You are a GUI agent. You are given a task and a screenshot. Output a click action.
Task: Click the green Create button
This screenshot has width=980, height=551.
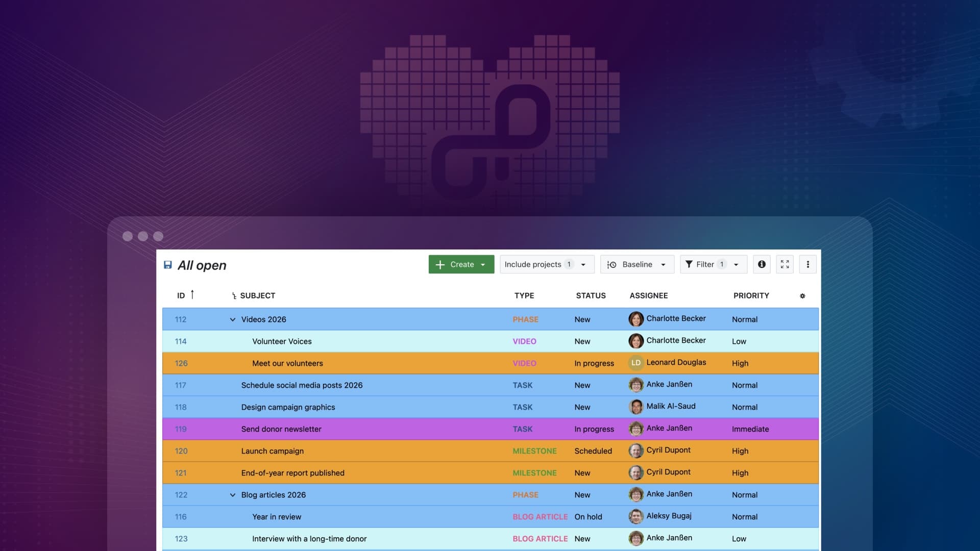pyautogui.click(x=461, y=264)
